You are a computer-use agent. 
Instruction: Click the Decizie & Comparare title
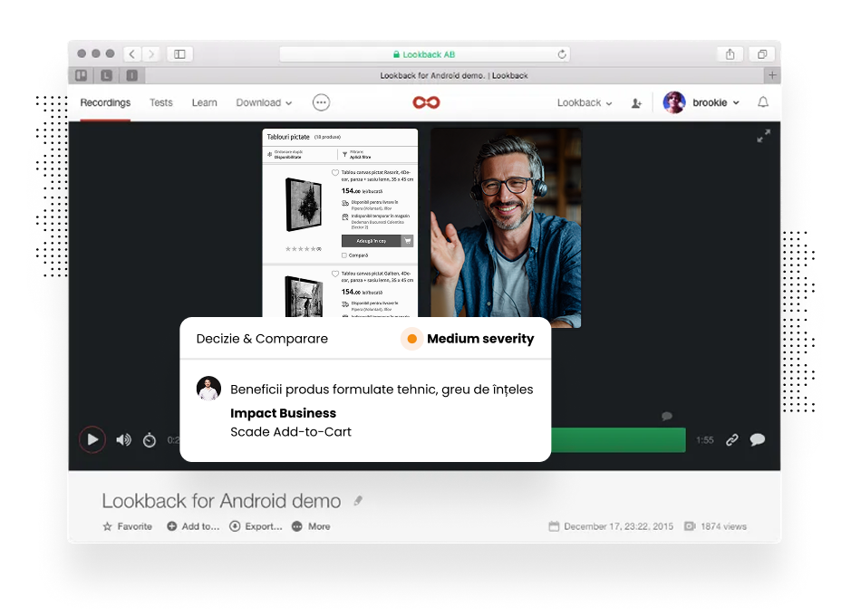[x=262, y=339]
